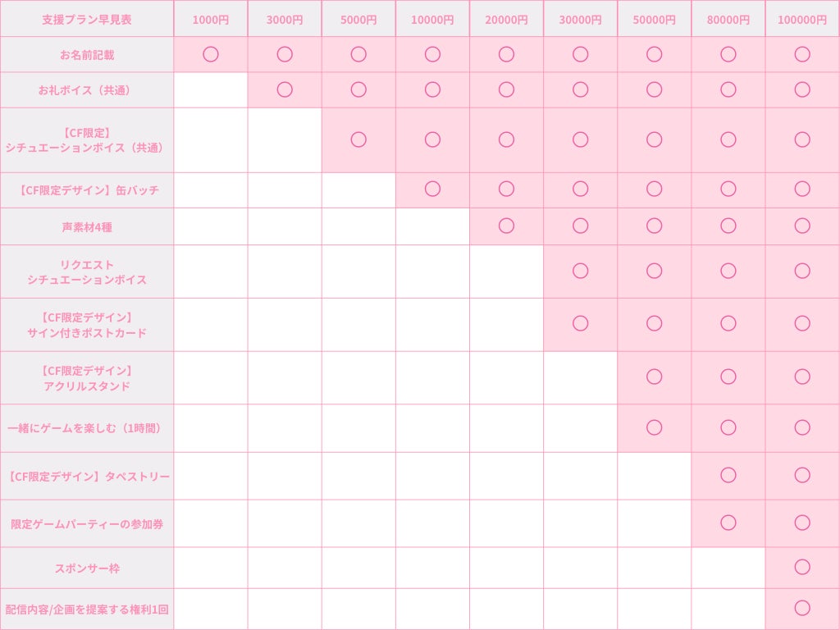The image size is (840, 630).
Task: Click リクエストシチュエーションボイス circle under 30000円
Action: pyautogui.click(x=580, y=271)
